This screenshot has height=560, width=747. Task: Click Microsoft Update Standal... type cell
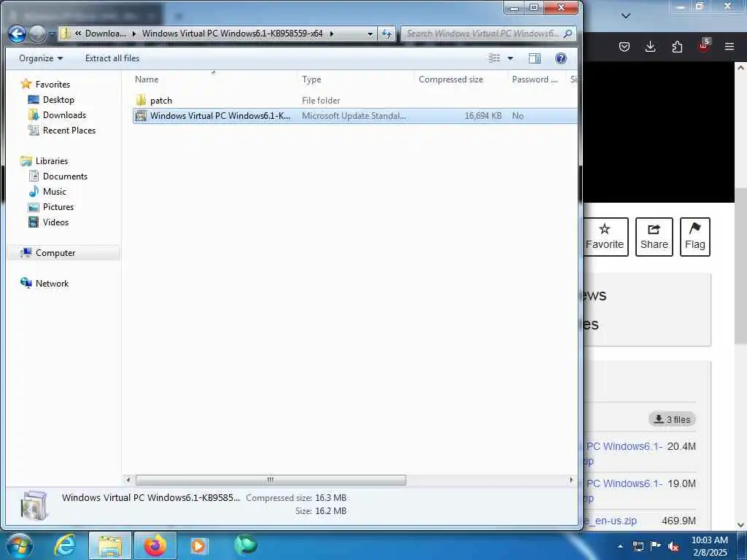tap(354, 116)
